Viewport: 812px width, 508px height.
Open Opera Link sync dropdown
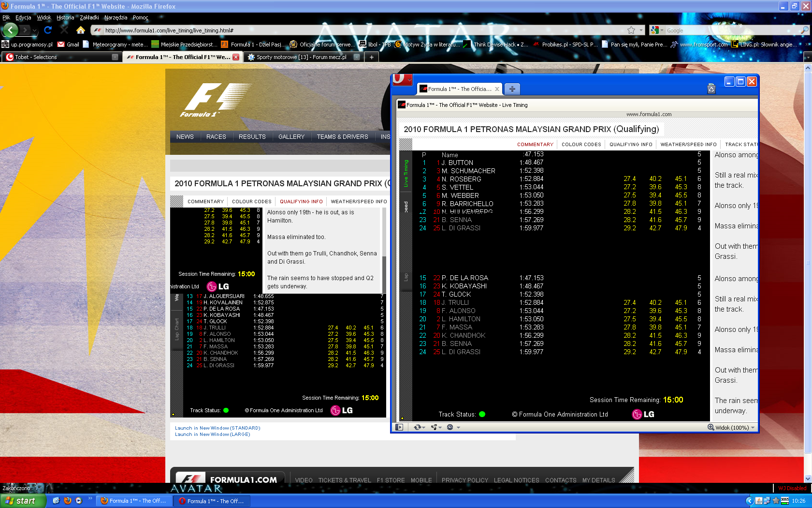[419, 427]
